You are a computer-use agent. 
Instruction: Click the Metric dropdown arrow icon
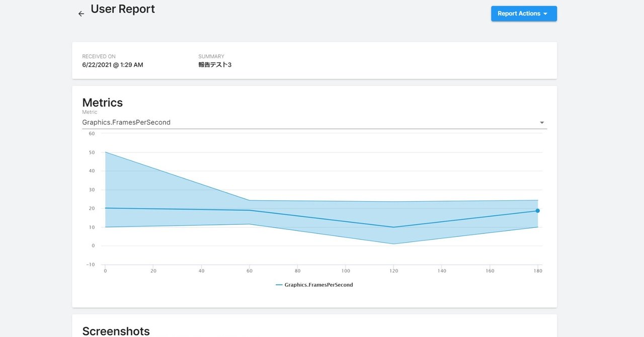542,122
